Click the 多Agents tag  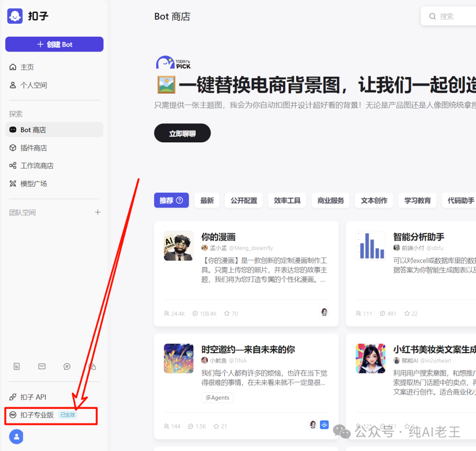[217, 398]
